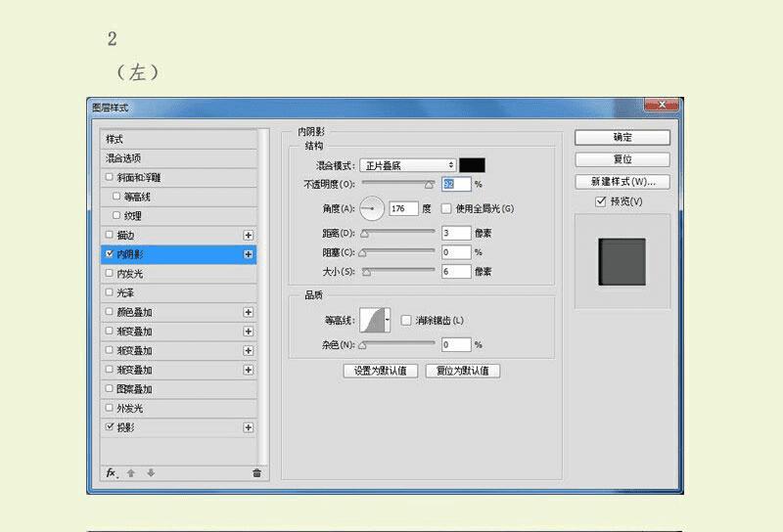783x532 pixels.
Task: Open the 混合模式 正片叠底 dropdown
Action: pyautogui.click(x=407, y=165)
